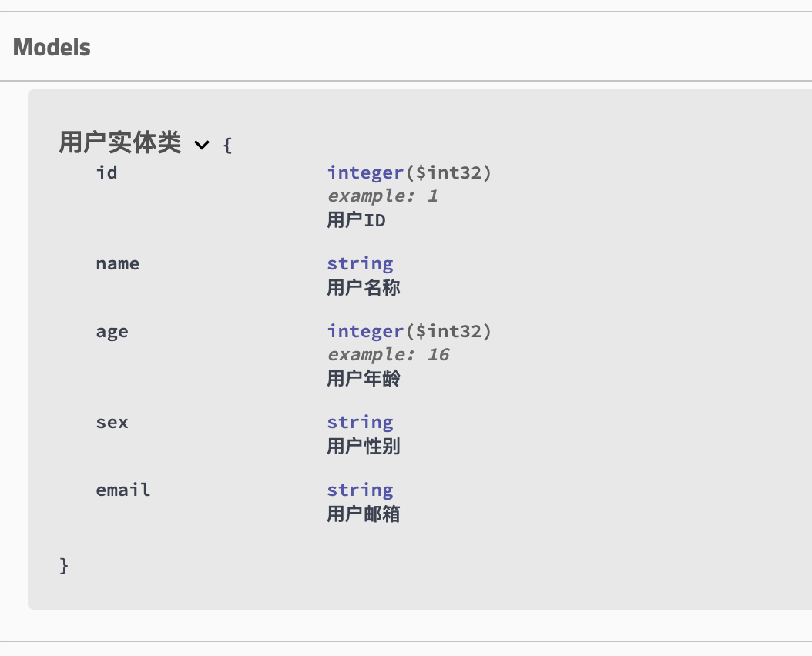Click the sex property label
This screenshot has width=812, height=656.
pos(112,422)
